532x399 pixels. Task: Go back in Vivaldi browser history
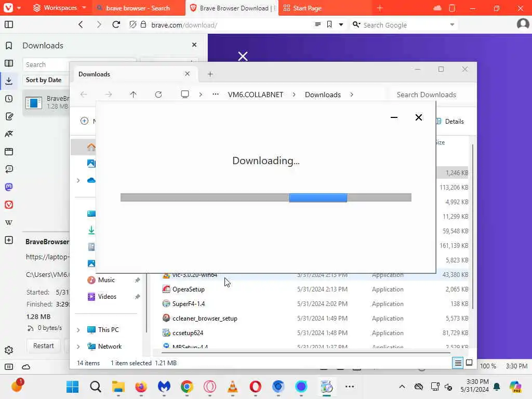coord(81,24)
